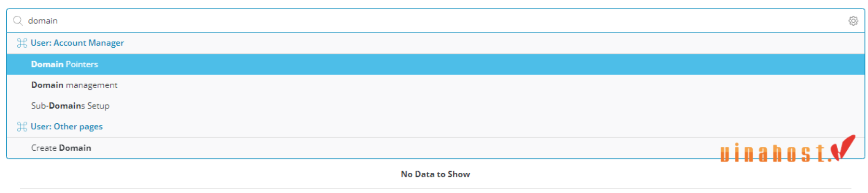Click the word Pointers in highlighted row
Image resolution: width=868 pixels, height=193 pixels.
click(x=81, y=64)
